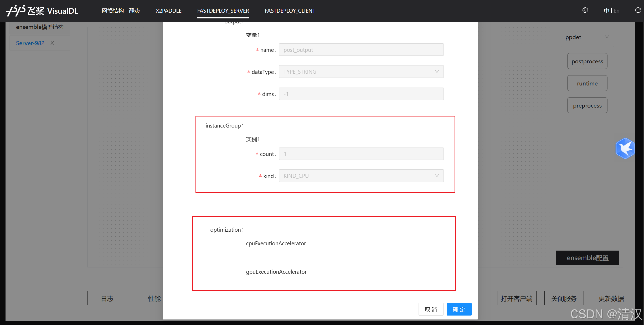
Task: Click the floating blue bird assistant icon
Action: (x=625, y=149)
